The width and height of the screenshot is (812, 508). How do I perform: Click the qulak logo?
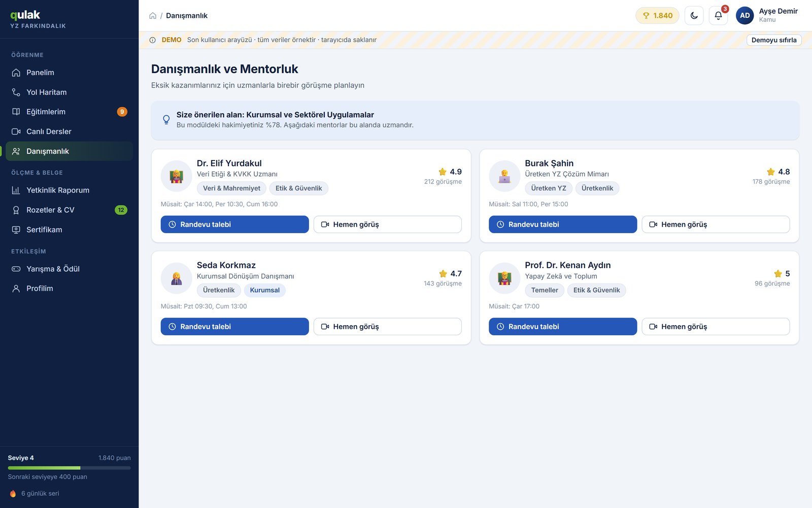tap(25, 15)
